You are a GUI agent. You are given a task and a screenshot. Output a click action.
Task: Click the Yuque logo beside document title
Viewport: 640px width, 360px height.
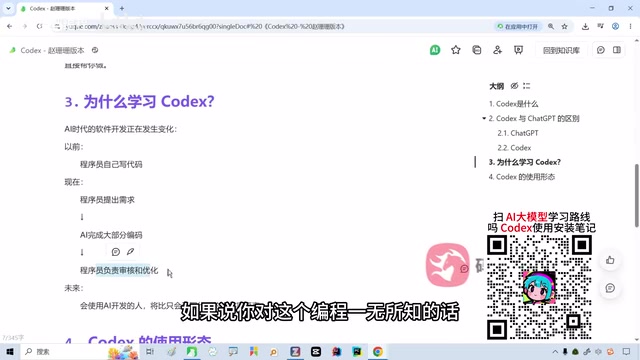13,50
